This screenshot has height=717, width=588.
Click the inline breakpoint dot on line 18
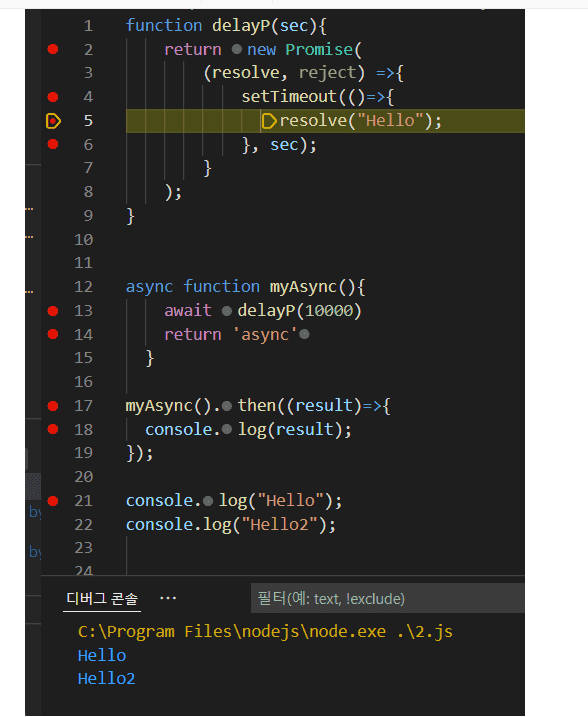coord(227,429)
